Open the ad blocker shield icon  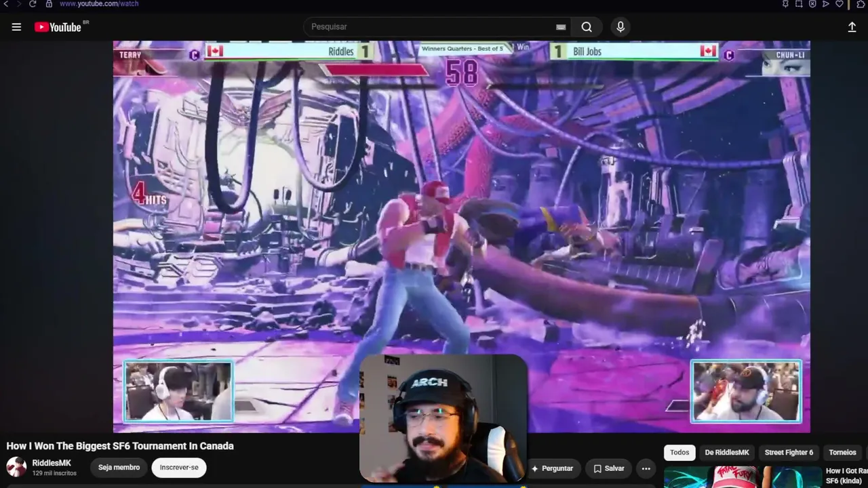click(x=812, y=4)
